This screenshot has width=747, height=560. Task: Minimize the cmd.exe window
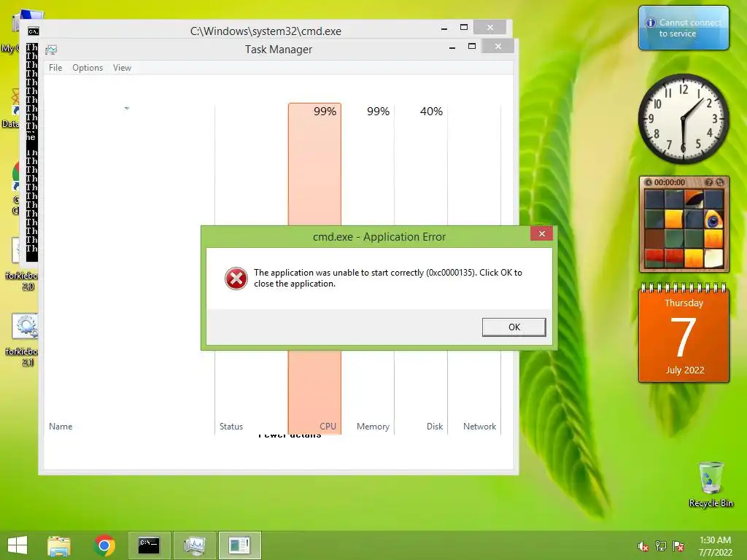(444, 28)
